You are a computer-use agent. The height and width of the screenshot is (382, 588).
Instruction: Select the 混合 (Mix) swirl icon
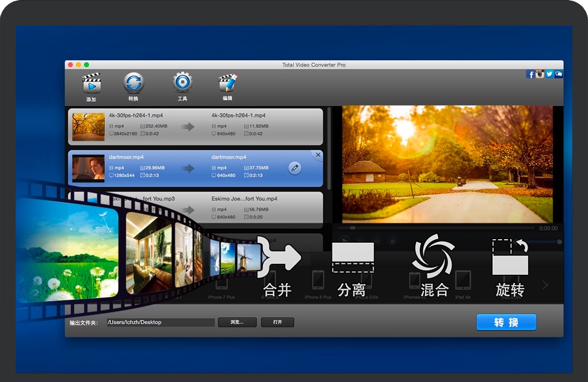(433, 256)
